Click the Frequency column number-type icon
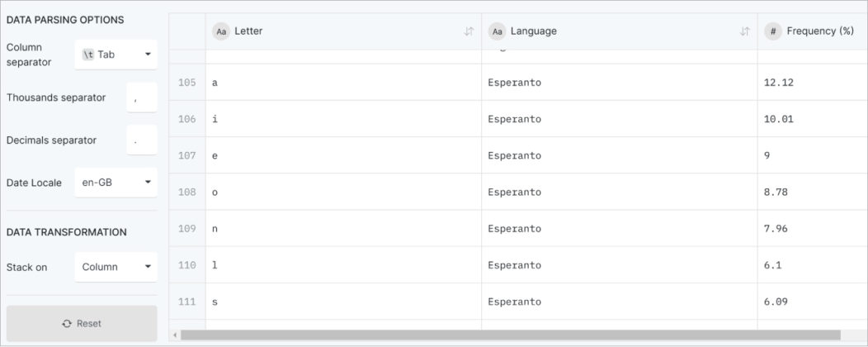The image size is (868, 347). tap(773, 31)
